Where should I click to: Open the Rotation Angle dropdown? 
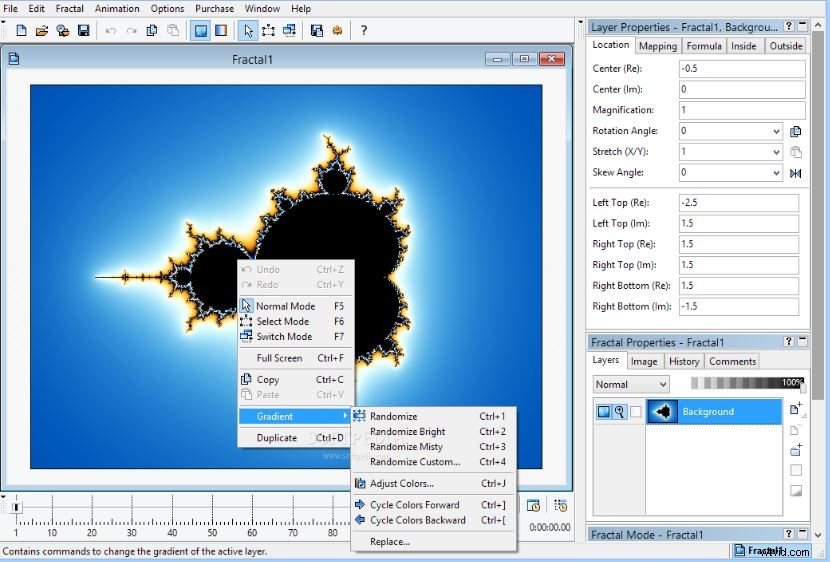(775, 131)
